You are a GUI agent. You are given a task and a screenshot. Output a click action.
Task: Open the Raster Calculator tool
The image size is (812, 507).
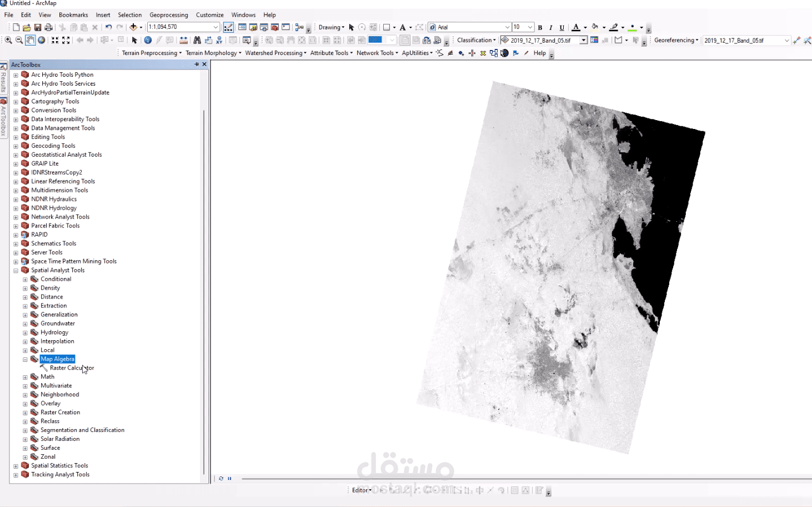pyautogui.click(x=72, y=368)
